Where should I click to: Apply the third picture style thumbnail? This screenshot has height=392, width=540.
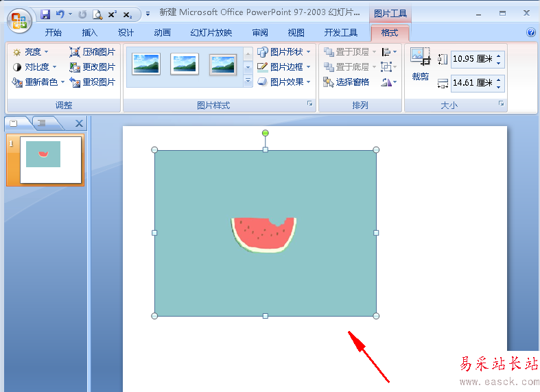[x=223, y=64]
